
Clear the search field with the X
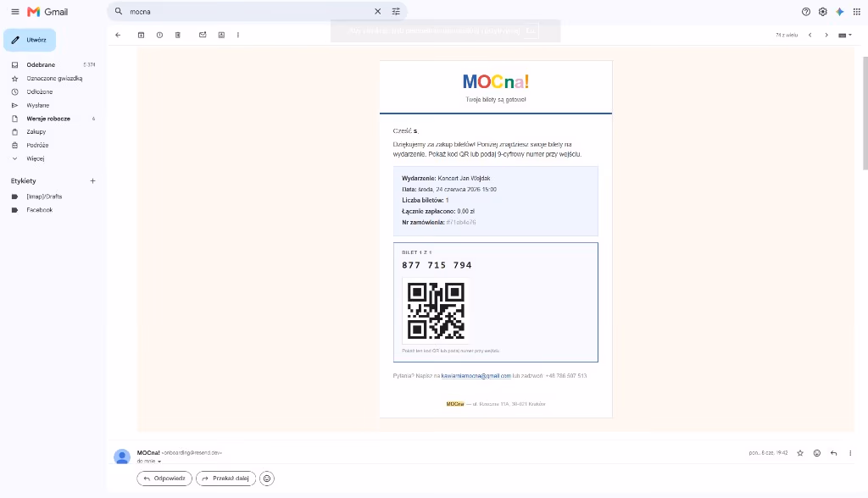click(377, 12)
